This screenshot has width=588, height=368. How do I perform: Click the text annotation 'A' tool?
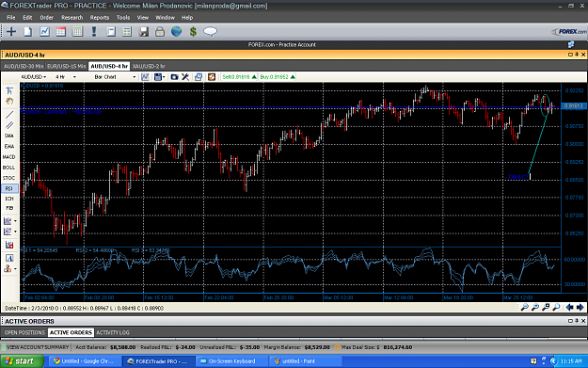pos(9,258)
